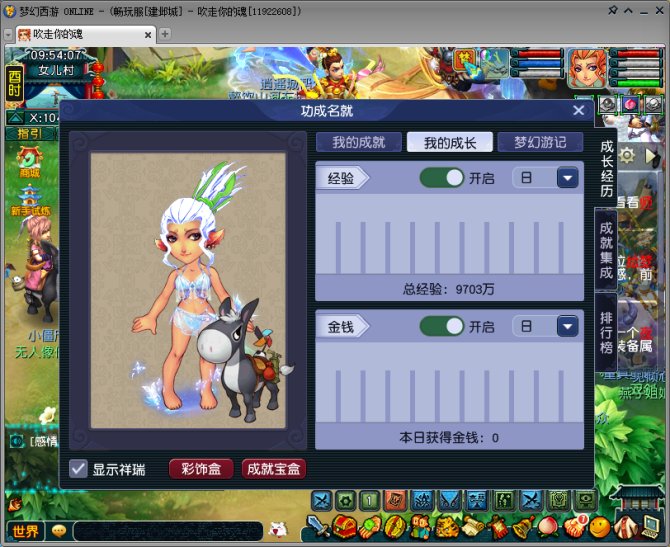The image size is (670, 547).
Task: Click the sword attack icon in bottom bar
Action: (319, 526)
